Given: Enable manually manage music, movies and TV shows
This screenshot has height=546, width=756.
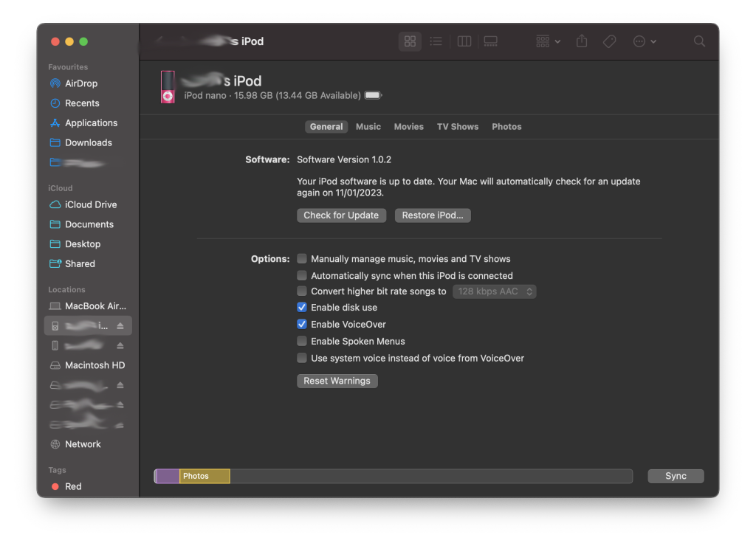Looking at the screenshot, I should point(302,259).
